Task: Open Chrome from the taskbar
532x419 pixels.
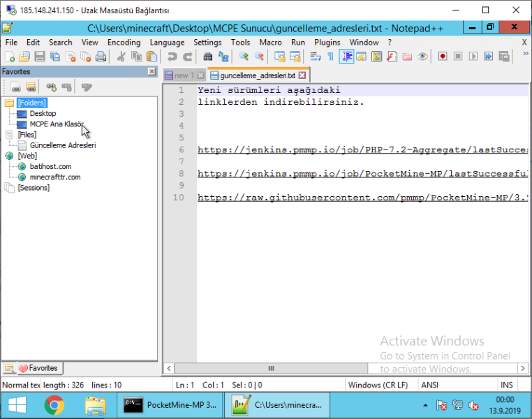Action: 54,405
